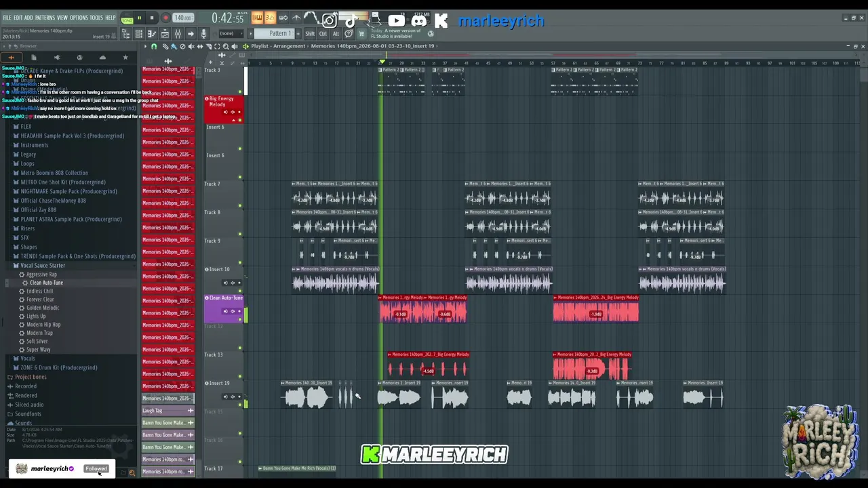Expand the ZONE 6 Drum Kit folder
Screen dimensions: 868x488
click(x=58, y=367)
